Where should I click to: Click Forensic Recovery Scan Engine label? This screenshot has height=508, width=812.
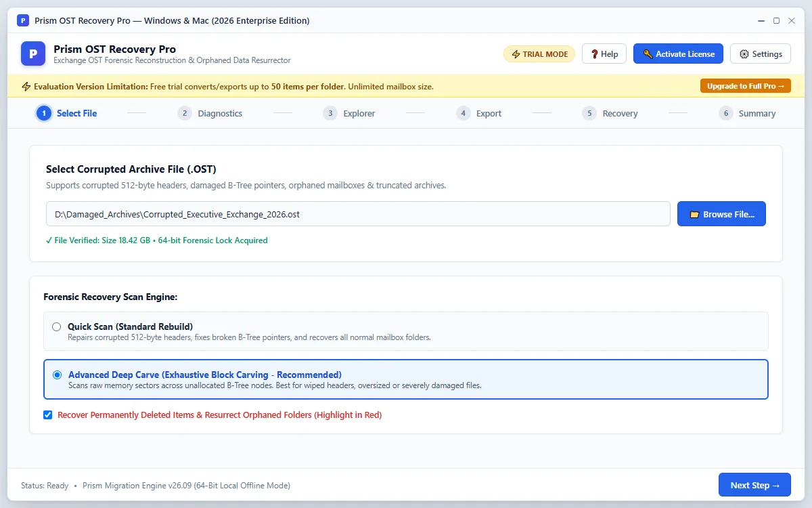[x=110, y=297]
